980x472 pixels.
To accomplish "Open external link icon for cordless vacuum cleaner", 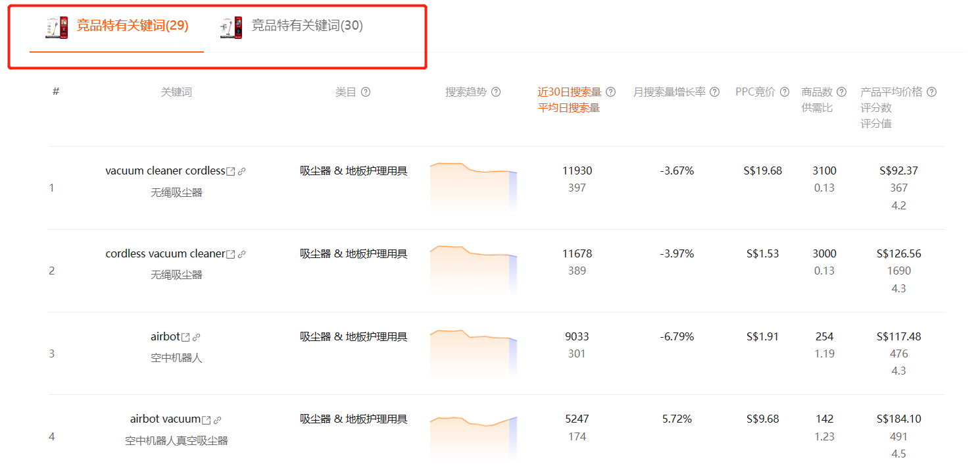I will click(x=231, y=254).
